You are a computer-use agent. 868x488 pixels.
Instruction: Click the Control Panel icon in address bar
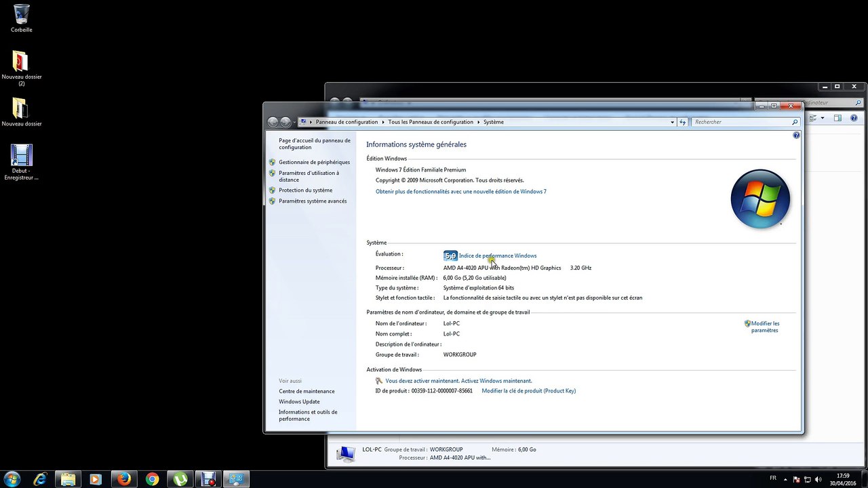[304, 122]
